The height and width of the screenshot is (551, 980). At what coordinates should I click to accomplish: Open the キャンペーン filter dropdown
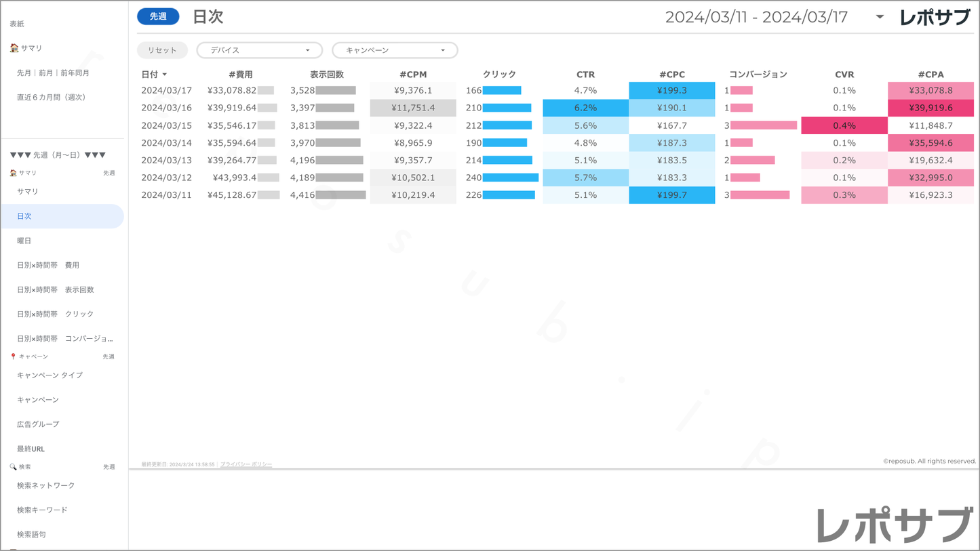point(395,50)
